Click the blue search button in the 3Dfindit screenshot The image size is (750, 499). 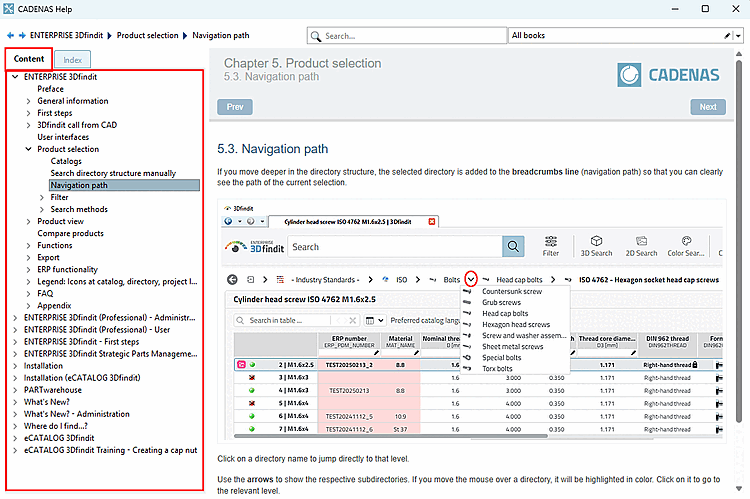[x=513, y=246]
